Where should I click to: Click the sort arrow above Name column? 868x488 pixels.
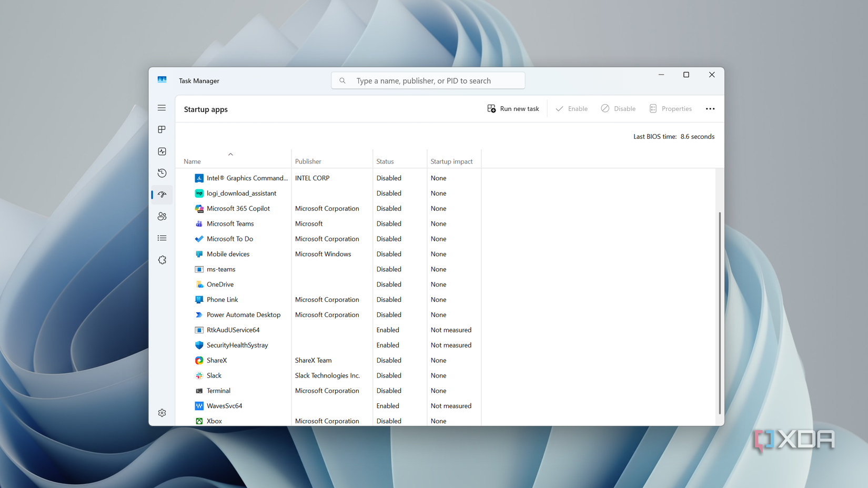point(230,154)
